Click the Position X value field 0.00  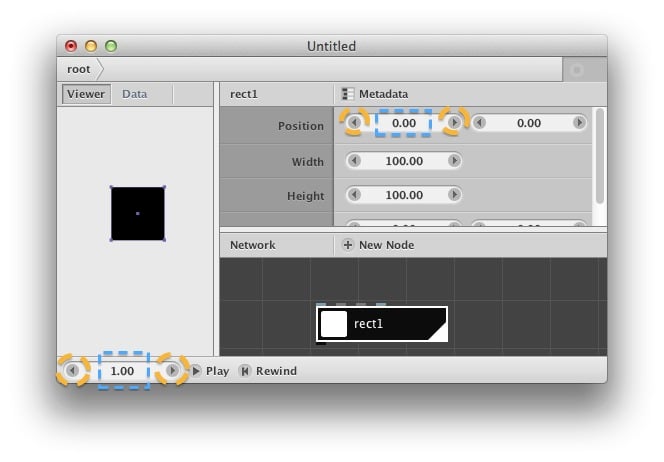point(404,123)
